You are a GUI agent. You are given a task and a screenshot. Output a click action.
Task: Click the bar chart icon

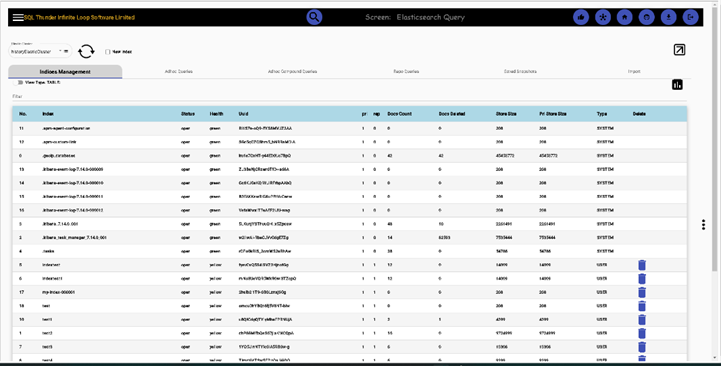tap(677, 85)
